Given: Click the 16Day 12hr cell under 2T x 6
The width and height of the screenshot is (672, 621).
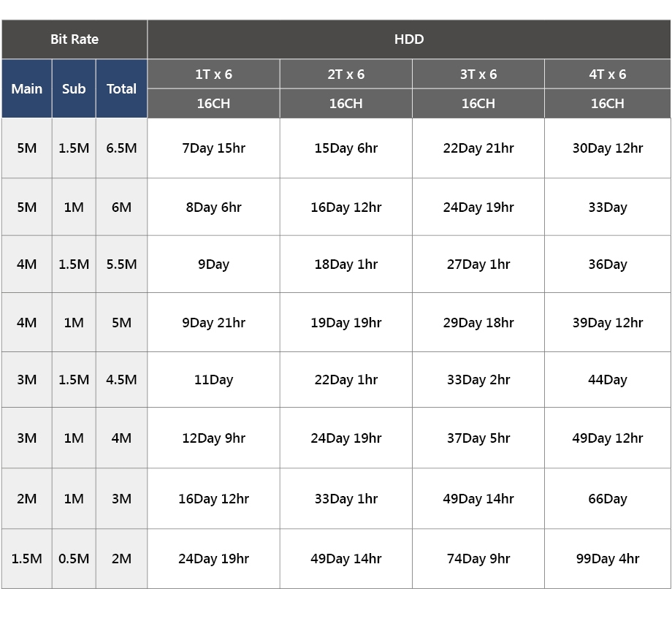Looking at the screenshot, I should click(345, 207).
